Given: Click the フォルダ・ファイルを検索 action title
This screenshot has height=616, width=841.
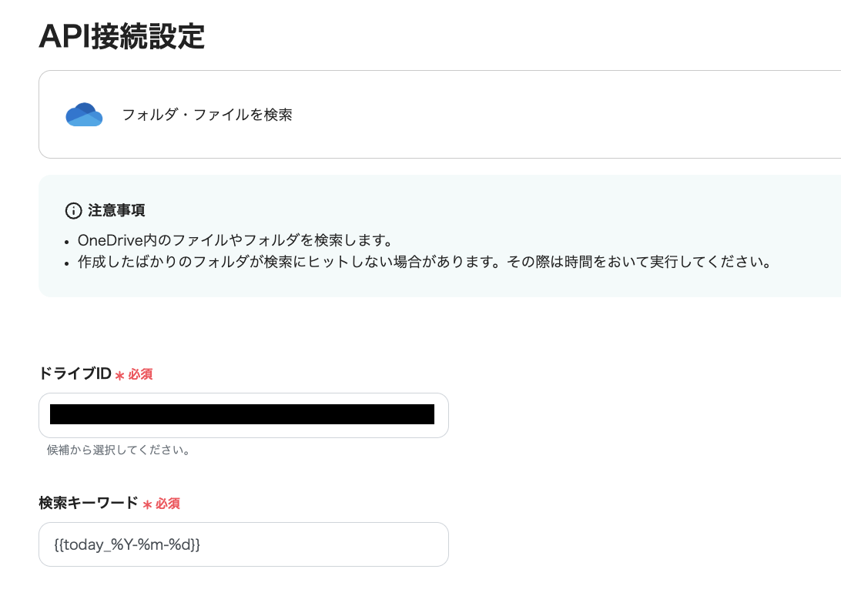Looking at the screenshot, I should pyautogui.click(x=207, y=115).
